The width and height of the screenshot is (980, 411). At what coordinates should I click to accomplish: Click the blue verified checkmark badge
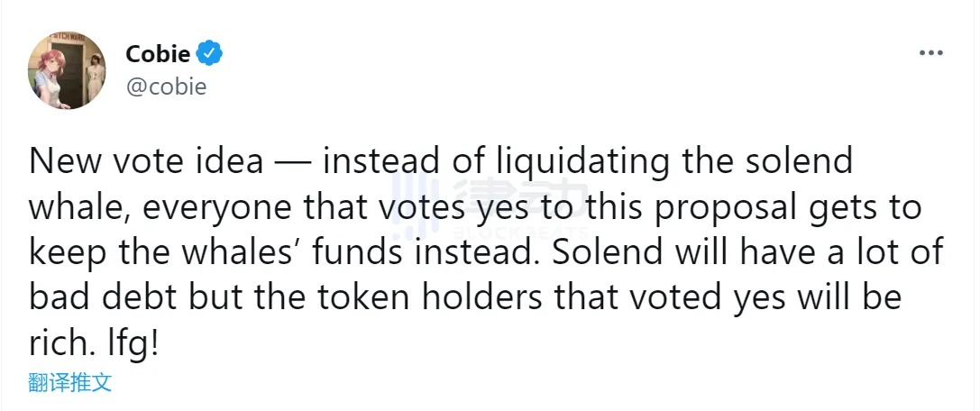tap(210, 54)
